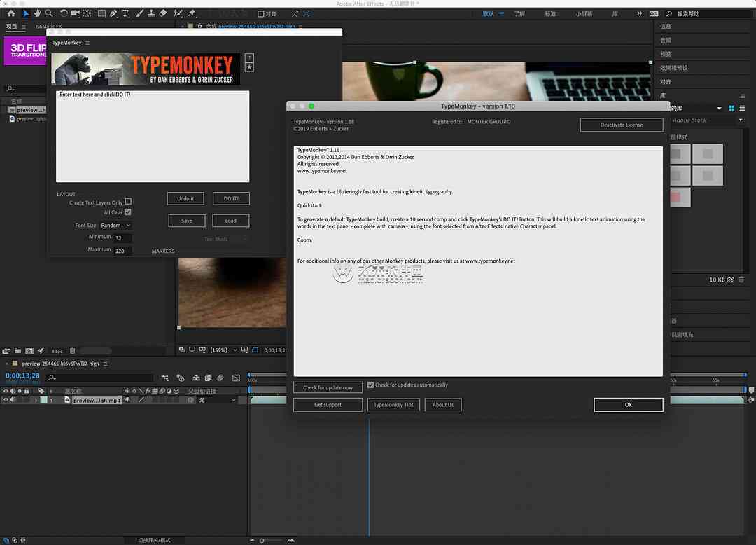Open the Graph Editor in timeline

(236, 378)
